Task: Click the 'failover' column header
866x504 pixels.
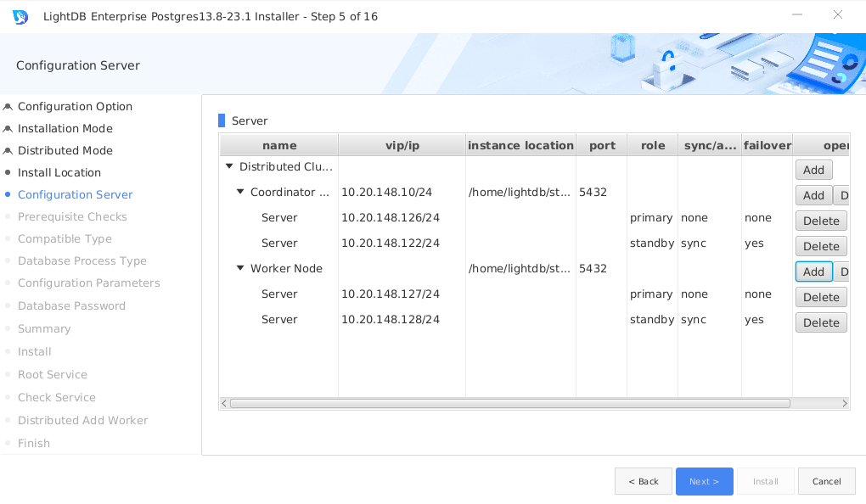Action: tap(768, 145)
